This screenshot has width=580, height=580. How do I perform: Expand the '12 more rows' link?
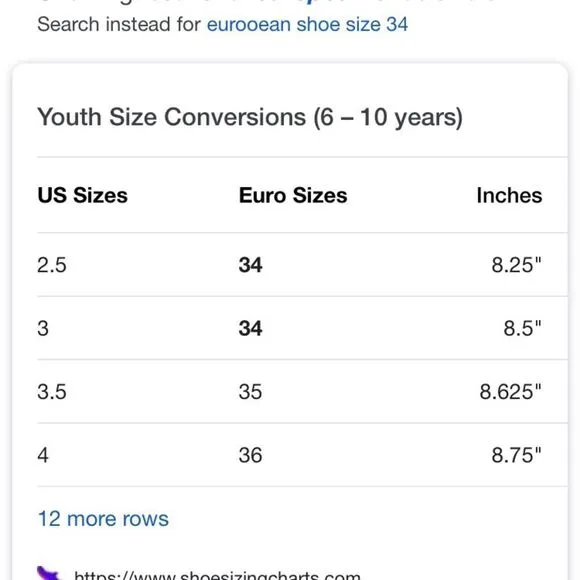tap(103, 518)
